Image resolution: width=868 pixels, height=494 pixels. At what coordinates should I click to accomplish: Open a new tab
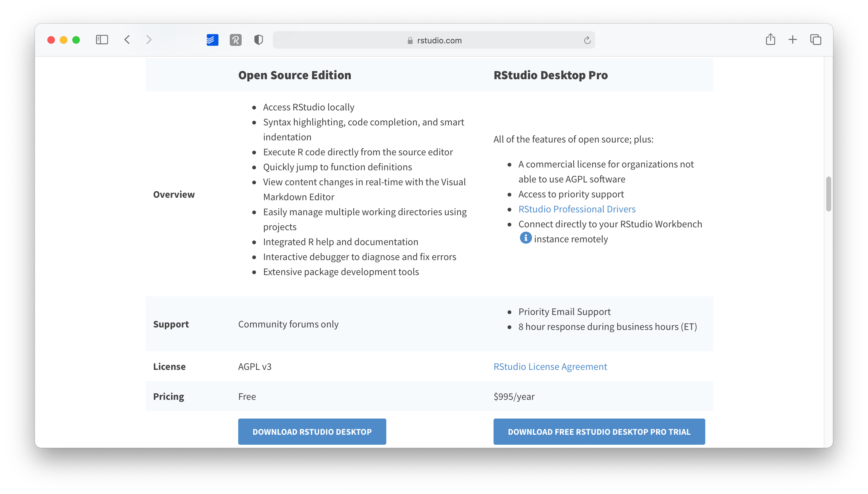tap(793, 40)
